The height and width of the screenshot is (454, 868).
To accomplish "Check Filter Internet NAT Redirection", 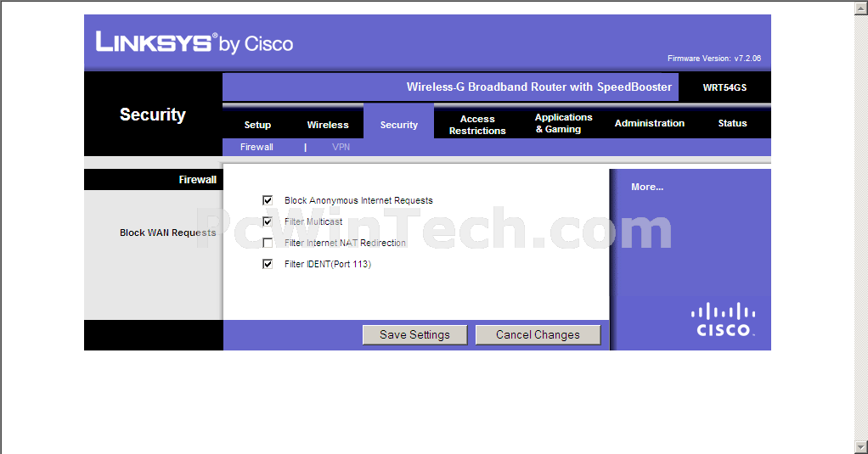I will click(x=268, y=243).
